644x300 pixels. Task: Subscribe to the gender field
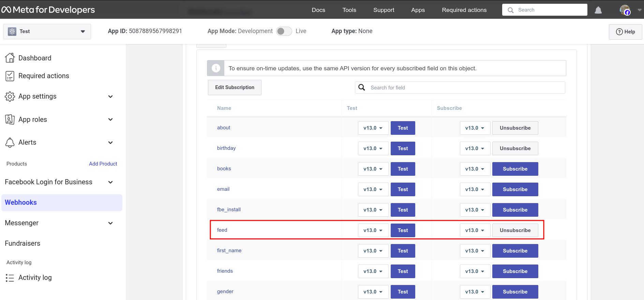point(515,292)
